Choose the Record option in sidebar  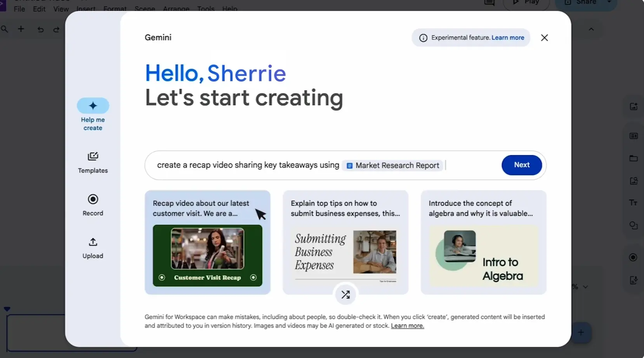pos(93,205)
